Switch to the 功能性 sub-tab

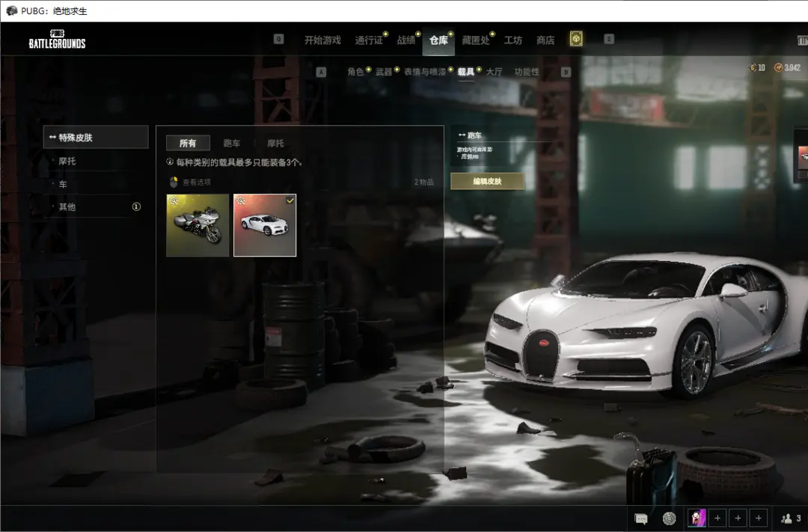pos(527,72)
